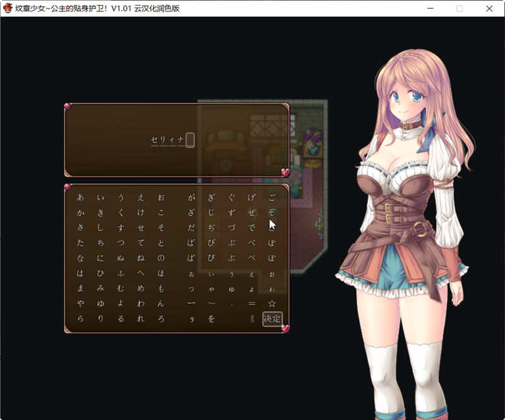Screen dimensions: 505x420
Task: Click the heart icon in the title bar
Action: pyautogui.click(x=7, y=9)
